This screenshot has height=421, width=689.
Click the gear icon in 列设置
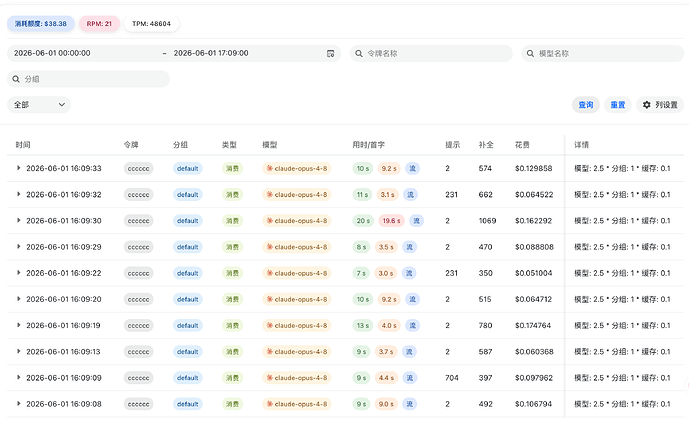(x=646, y=105)
